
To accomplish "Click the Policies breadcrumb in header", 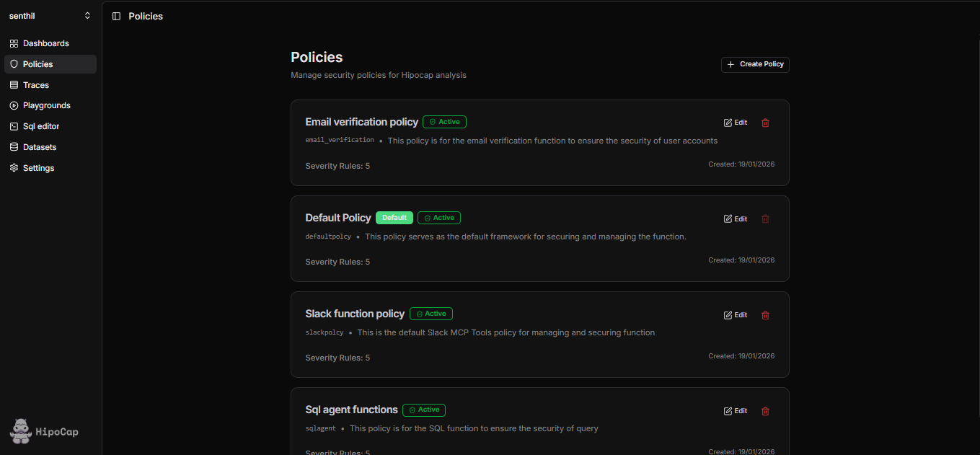I will click(146, 17).
